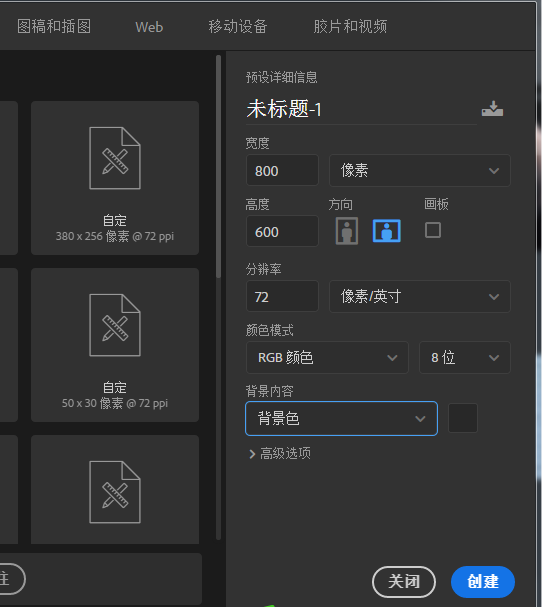Click the 关闭 close button

[x=404, y=581]
